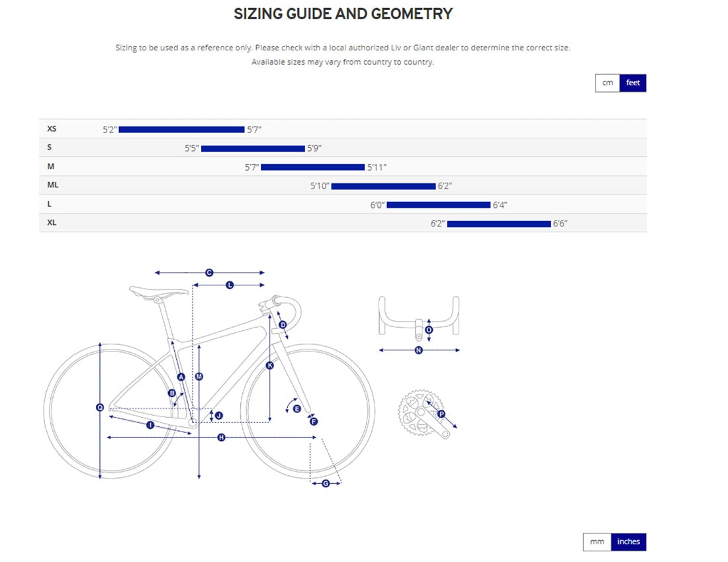Switch height units to cm
This screenshot has width=728, height=562.
tap(608, 83)
